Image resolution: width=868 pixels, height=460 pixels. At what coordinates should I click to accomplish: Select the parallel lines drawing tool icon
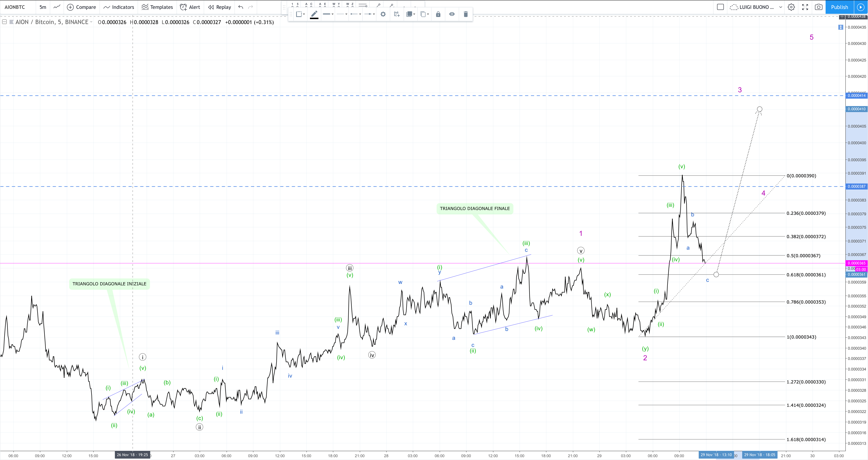pos(363,5)
